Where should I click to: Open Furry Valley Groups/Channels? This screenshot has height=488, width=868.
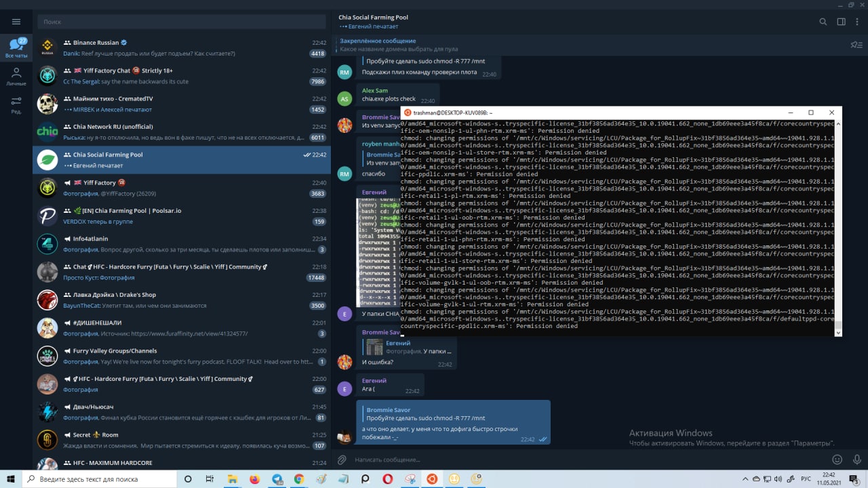click(x=182, y=356)
